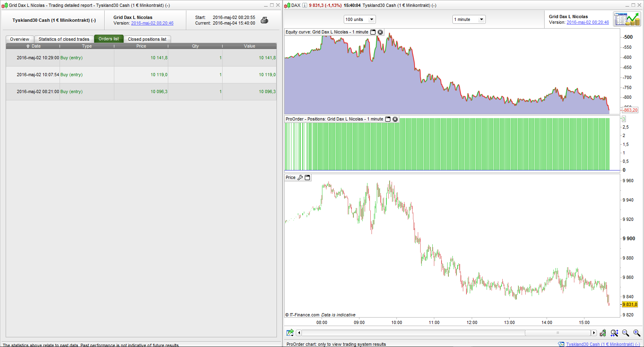The height and width of the screenshot is (347, 644).
Task: Open Statistics of closed trades tab
Action: pyautogui.click(x=64, y=39)
